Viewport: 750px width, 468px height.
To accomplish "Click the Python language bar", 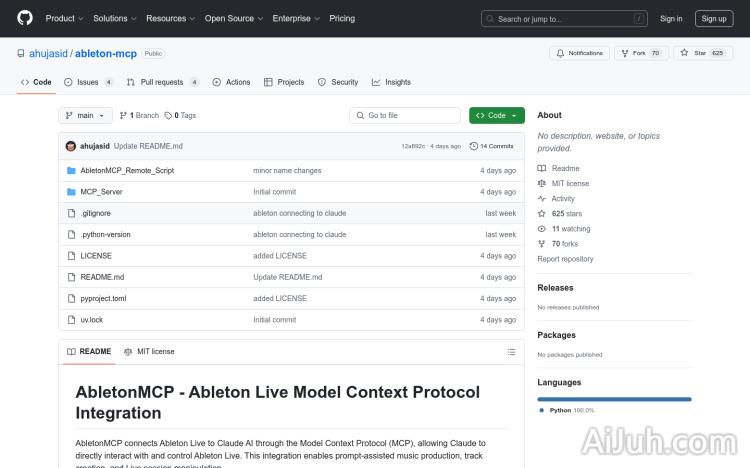I will coord(614,398).
